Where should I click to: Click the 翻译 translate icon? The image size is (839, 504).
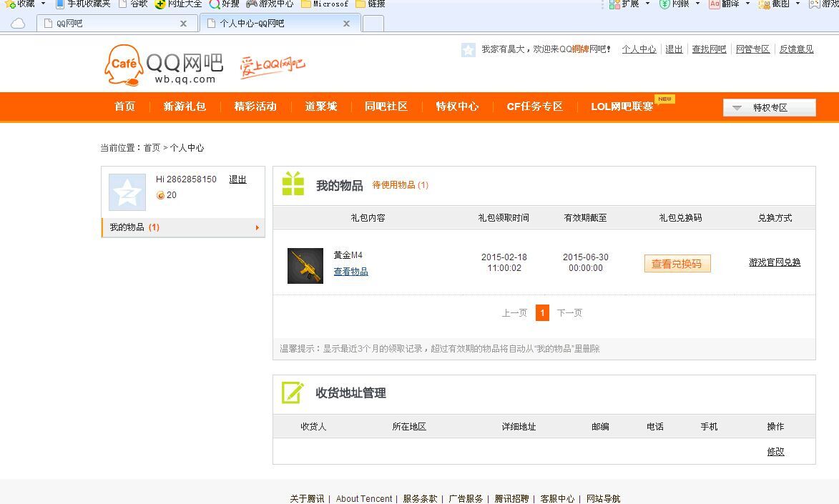point(715,4)
